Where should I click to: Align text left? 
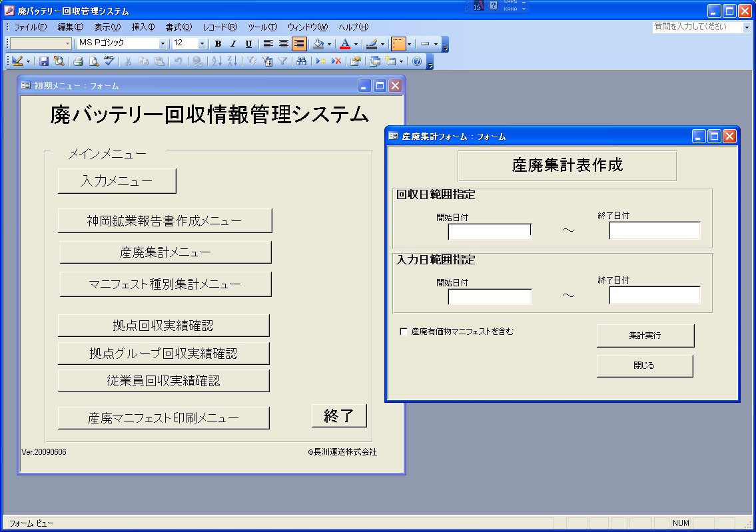tap(268, 44)
